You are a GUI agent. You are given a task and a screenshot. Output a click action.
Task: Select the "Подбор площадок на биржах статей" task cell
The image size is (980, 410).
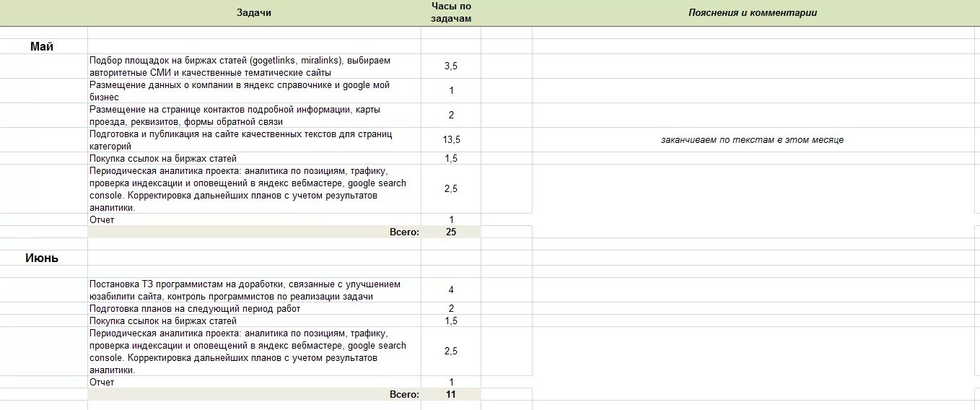(x=254, y=66)
